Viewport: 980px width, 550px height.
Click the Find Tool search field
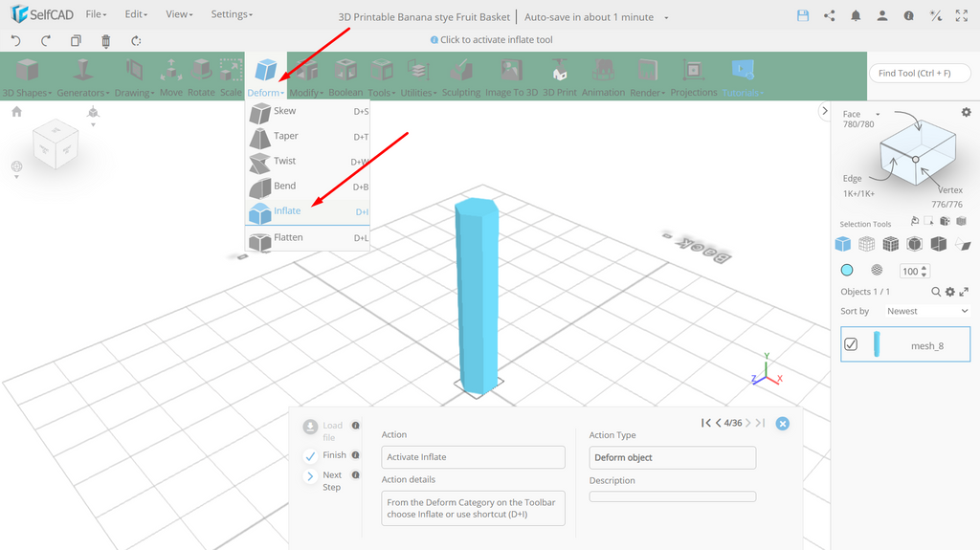pos(920,73)
